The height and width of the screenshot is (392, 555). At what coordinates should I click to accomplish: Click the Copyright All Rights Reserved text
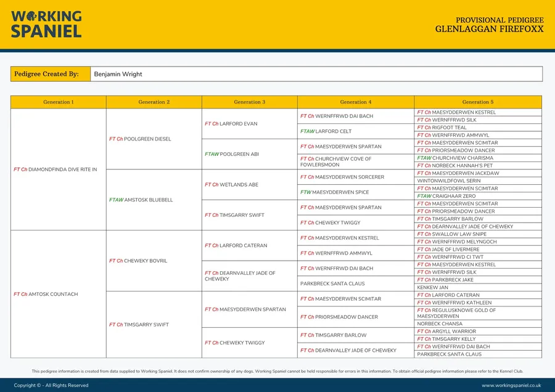pos(51,385)
